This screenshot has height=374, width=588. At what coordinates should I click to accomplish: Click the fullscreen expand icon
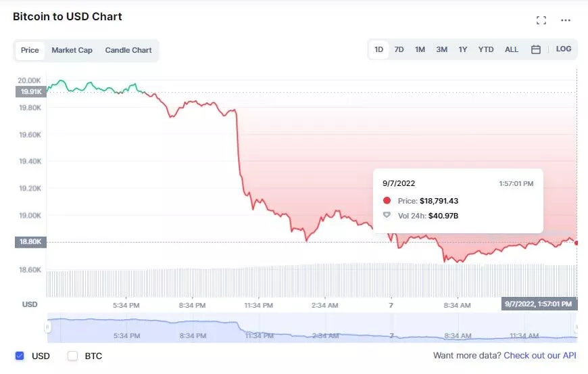541,20
